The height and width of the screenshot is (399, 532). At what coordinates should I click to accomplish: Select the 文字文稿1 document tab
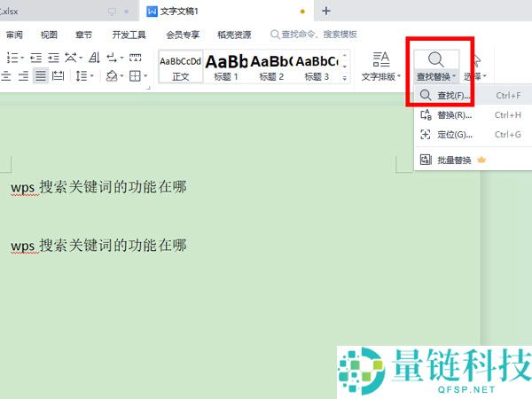225,12
